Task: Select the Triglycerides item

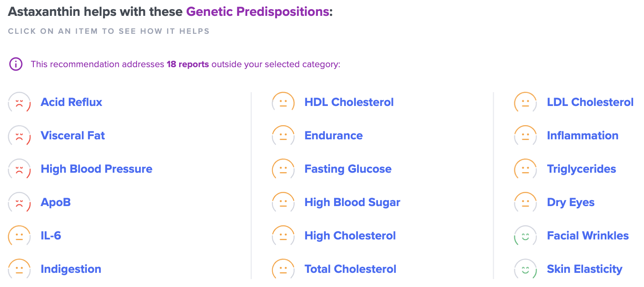Action: pos(581,169)
